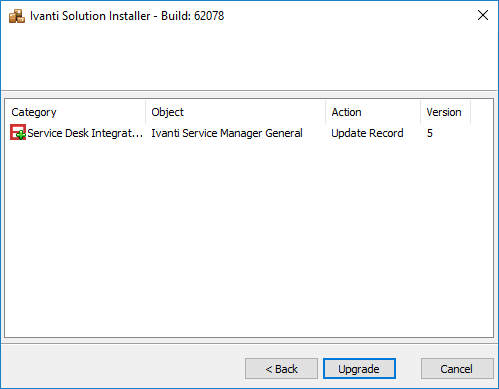
Task: Click the Ivanti Service Manager General cell
Action: click(x=227, y=133)
